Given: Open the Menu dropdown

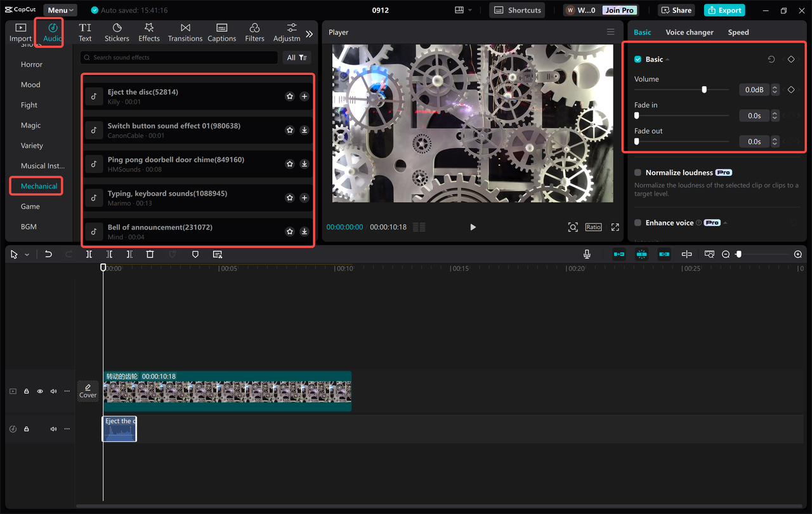Looking at the screenshot, I should click(x=60, y=10).
